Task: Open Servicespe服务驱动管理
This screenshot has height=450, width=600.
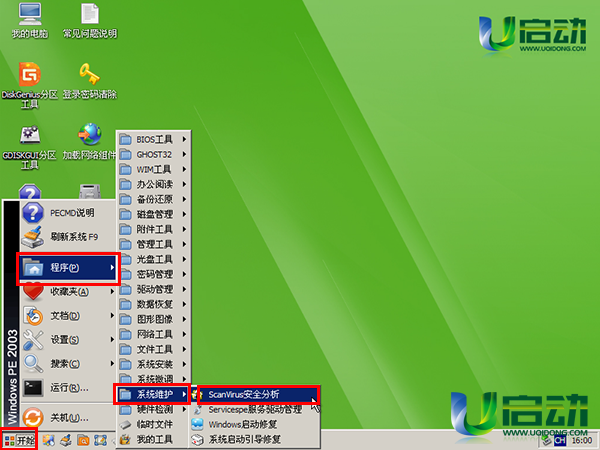Action: 255,409
